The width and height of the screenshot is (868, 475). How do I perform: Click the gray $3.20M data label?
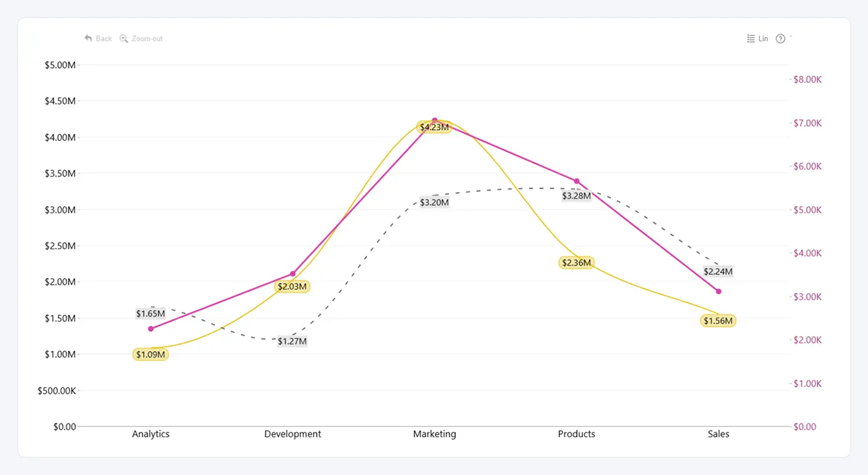(434, 202)
